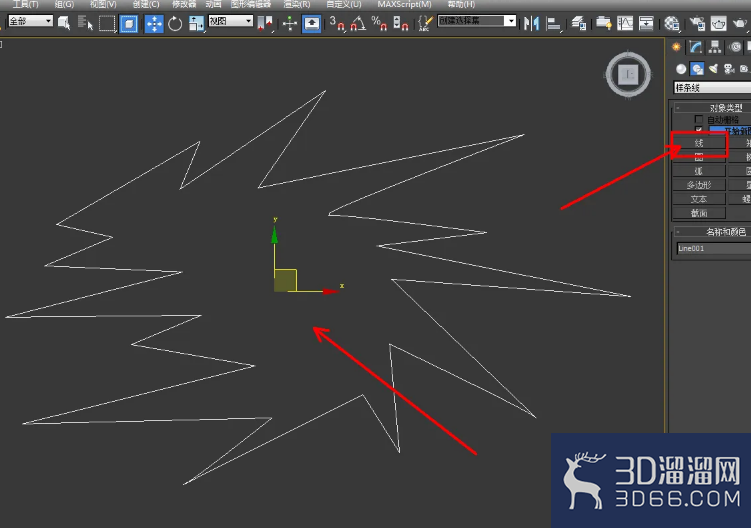The image size is (751, 528).
Task: Open the 修改器 menu
Action: click(x=184, y=4)
